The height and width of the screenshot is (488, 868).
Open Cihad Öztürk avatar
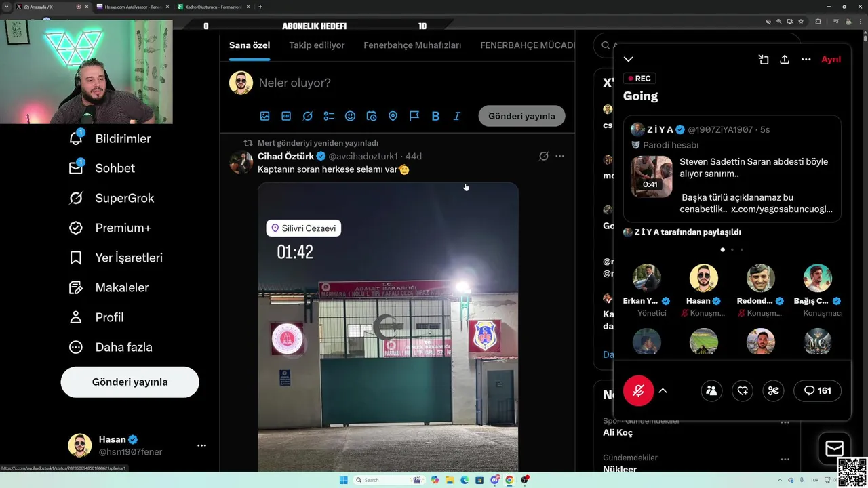(x=241, y=162)
